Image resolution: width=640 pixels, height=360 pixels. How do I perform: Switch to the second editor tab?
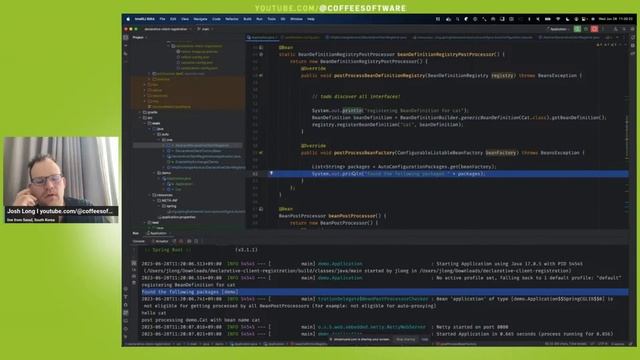point(301,37)
